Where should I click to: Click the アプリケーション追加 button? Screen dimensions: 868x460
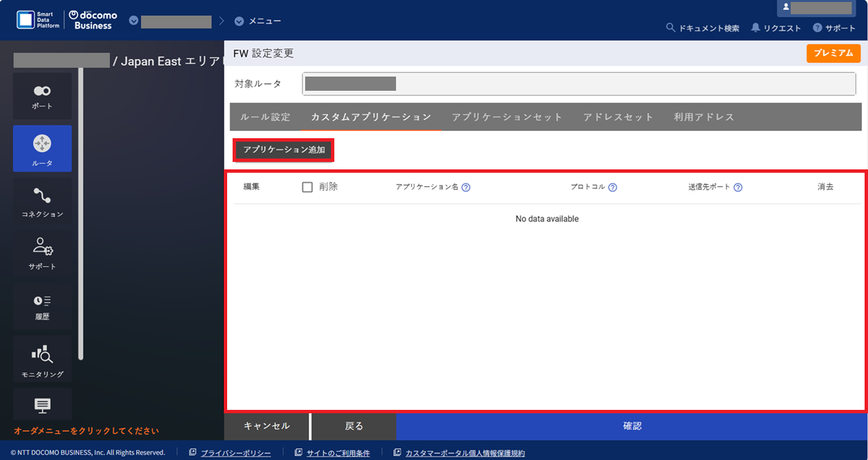pyautogui.click(x=283, y=150)
